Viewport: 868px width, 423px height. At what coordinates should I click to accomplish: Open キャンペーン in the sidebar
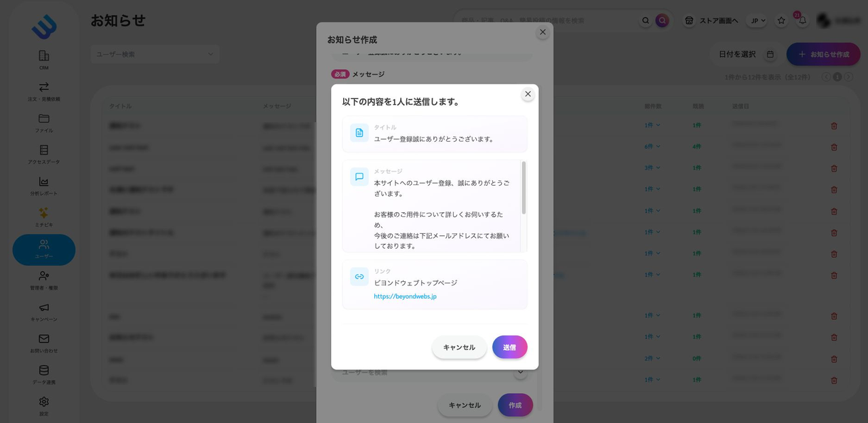[44, 311]
